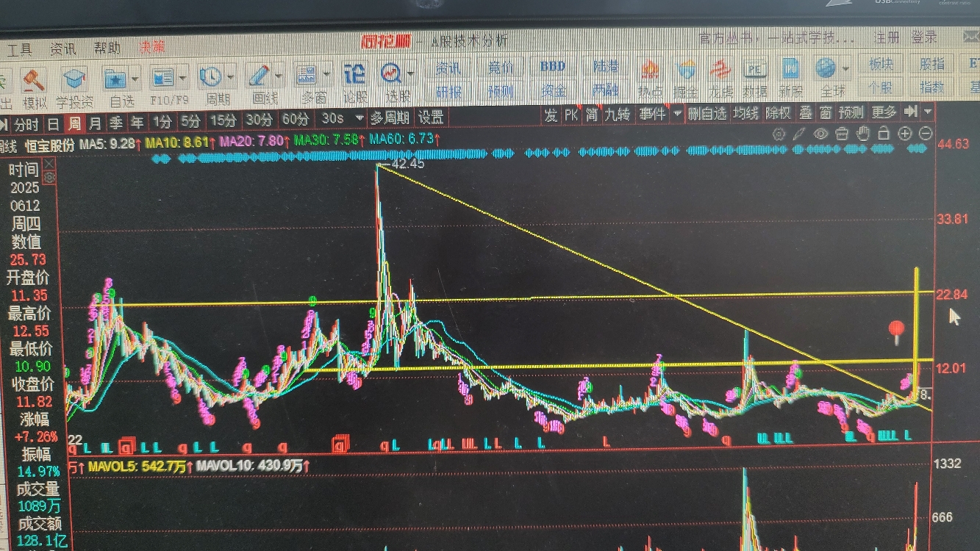980x551 pixels.
Task: Toggle the 简 simple mode button
Action: pyautogui.click(x=592, y=115)
